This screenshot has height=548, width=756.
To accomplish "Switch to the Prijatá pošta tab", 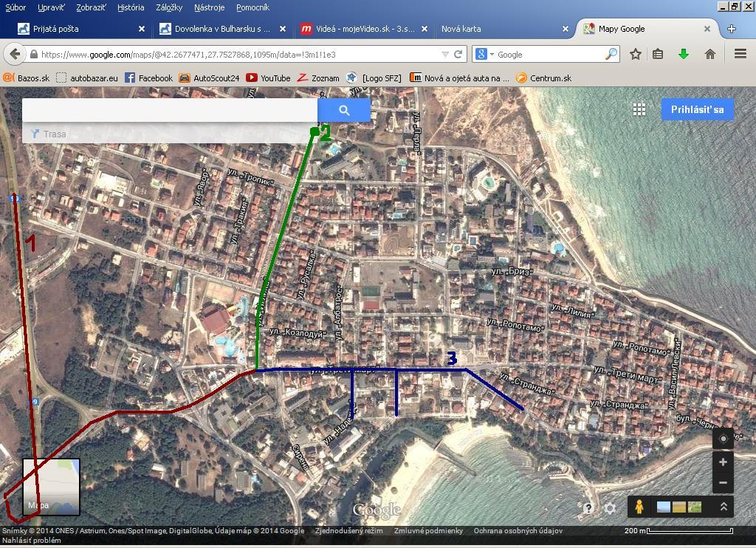I will 74,29.
